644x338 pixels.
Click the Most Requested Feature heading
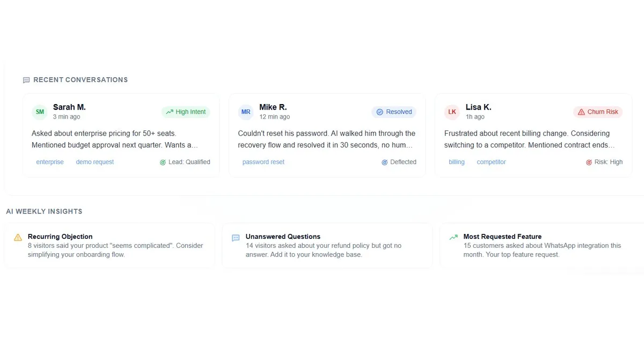[x=502, y=237]
